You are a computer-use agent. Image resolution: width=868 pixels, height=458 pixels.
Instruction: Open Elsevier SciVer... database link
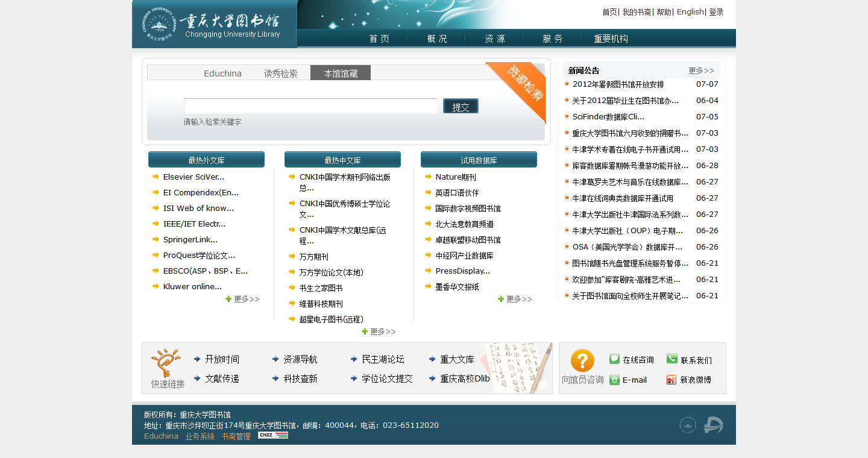click(x=193, y=177)
